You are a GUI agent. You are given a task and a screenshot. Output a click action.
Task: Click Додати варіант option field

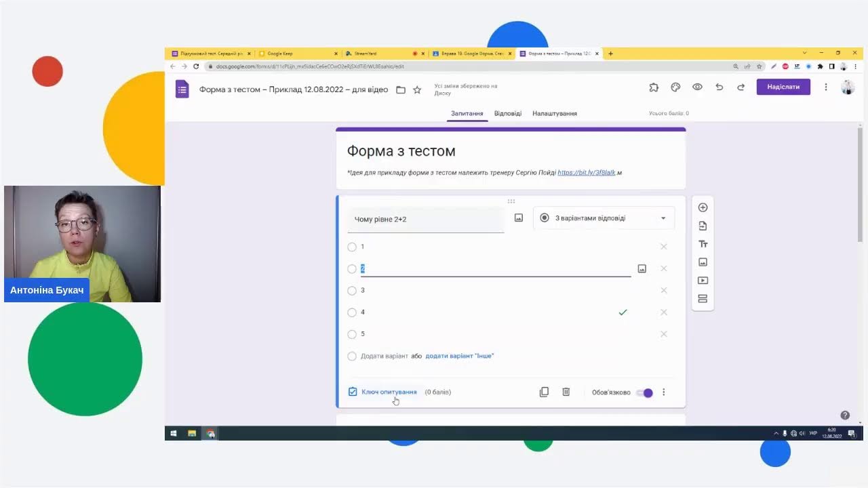tap(384, 356)
